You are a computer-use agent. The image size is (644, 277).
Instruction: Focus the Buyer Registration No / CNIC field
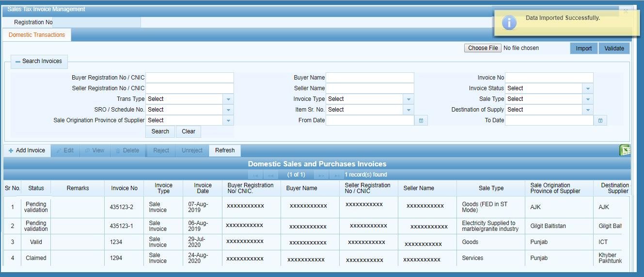[190, 78]
